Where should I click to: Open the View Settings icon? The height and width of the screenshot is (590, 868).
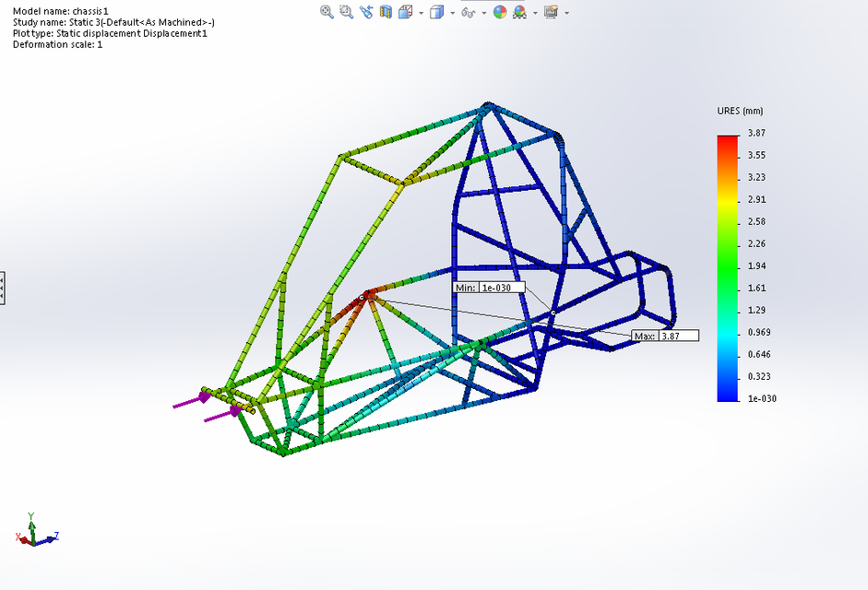[x=553, y=12]
